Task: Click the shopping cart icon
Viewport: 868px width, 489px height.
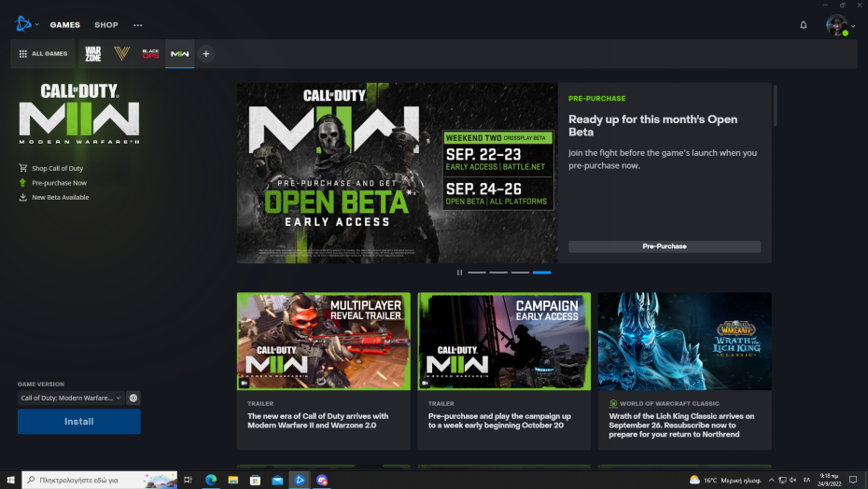Action: tap(22, 168)
